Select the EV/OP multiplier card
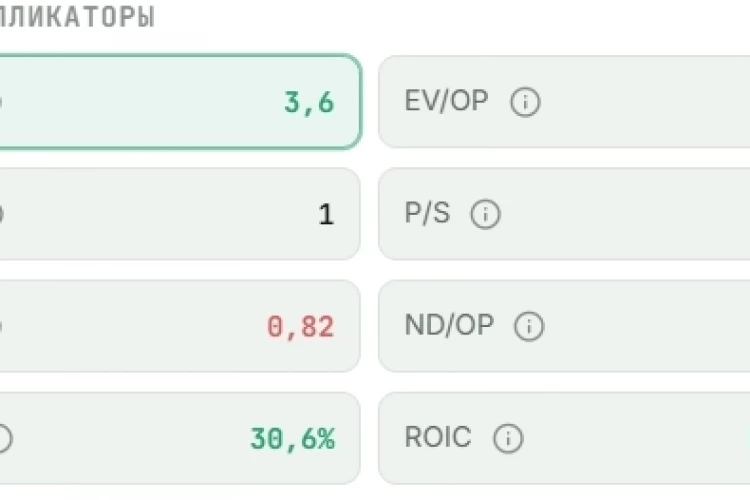The image size is (750, 500). (564, 102)
